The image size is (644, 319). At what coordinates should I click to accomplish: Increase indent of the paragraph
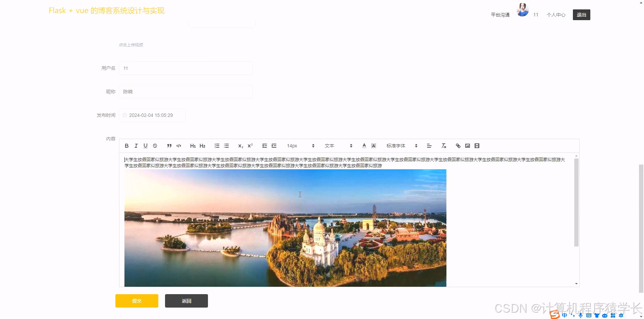[x=274, y=146]
